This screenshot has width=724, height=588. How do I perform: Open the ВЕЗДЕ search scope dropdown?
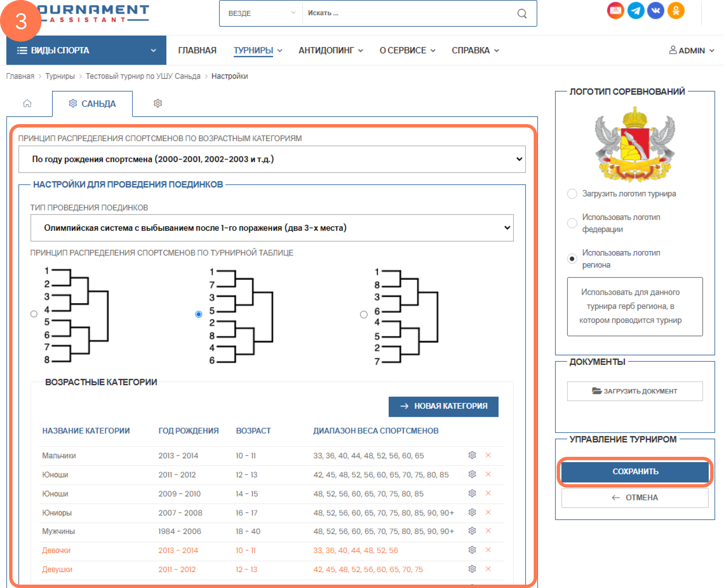click(261, 13)
